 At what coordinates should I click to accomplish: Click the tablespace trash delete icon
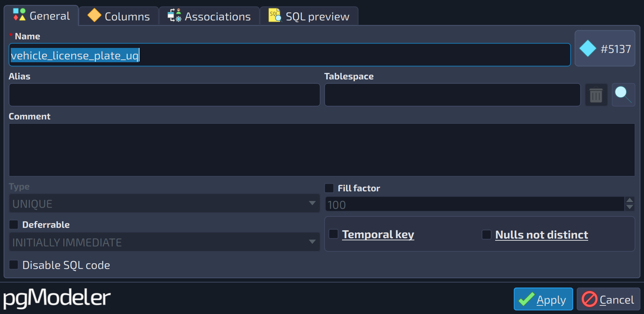point(596,95)
